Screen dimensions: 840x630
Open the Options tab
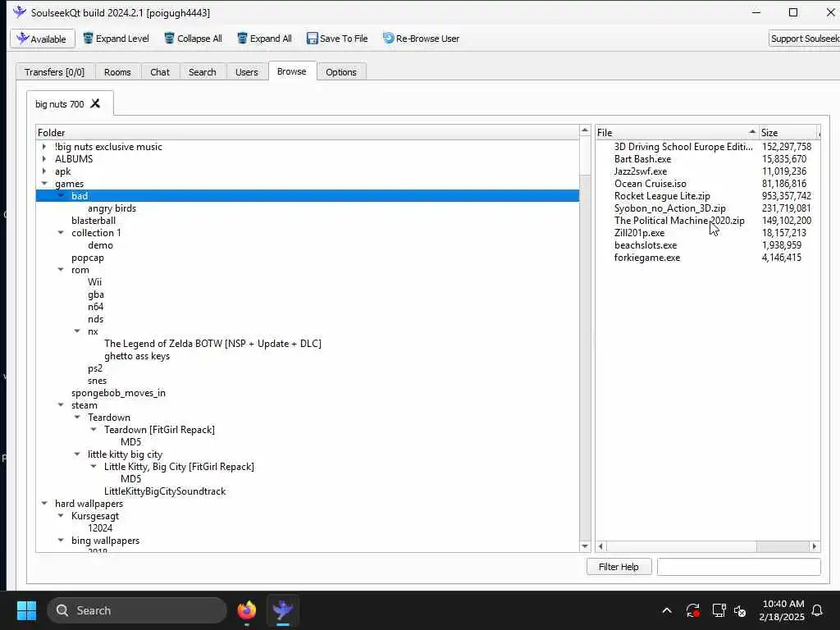(x=340, y=72)
